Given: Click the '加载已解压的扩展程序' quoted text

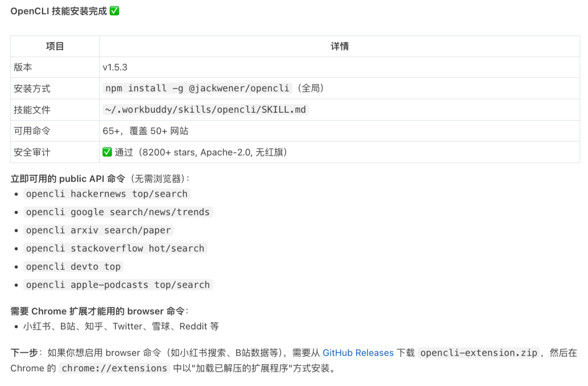Looking at the screenshot, I should (x=242, y=369).
